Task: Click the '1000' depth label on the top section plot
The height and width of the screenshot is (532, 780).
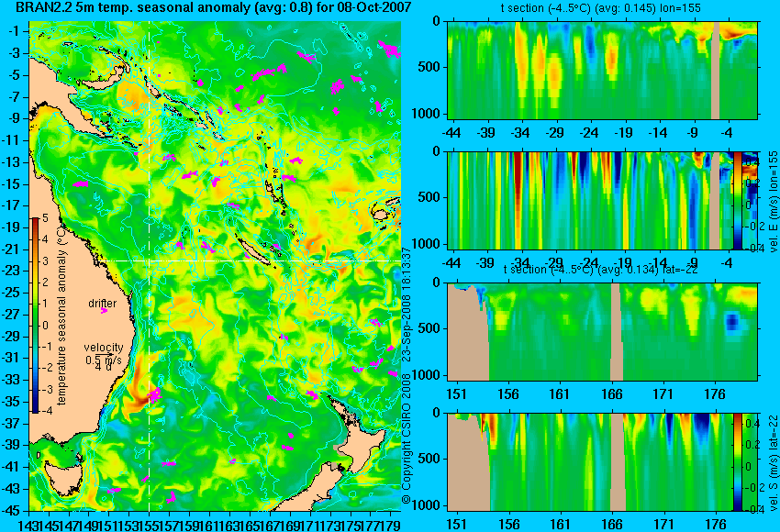Action: click(x=427, y=114)
